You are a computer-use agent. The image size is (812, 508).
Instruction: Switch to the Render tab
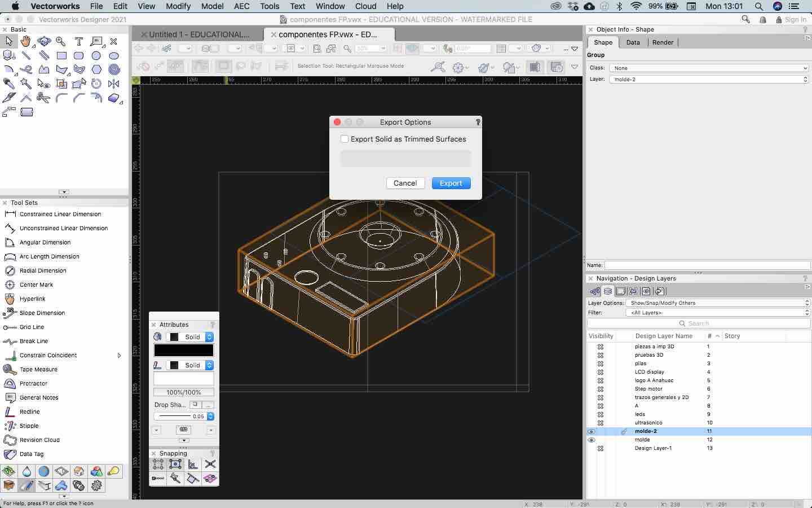663,42
